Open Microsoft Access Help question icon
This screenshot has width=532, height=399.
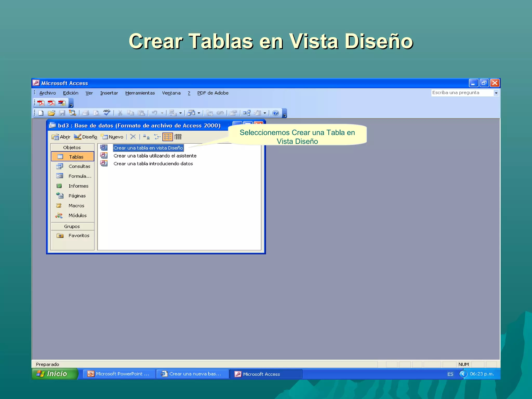276,113
